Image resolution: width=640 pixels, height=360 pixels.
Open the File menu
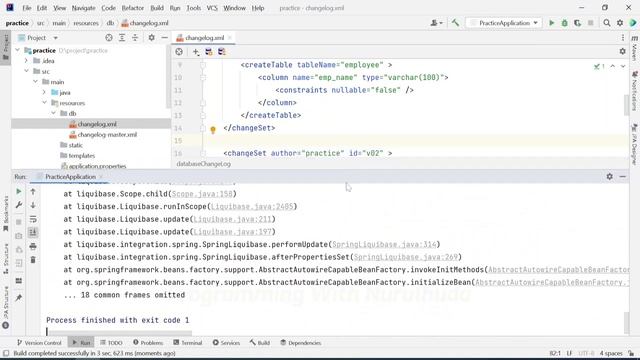[27, 8]
